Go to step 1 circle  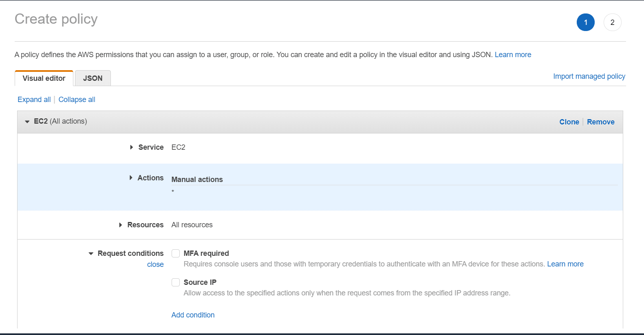586,22
